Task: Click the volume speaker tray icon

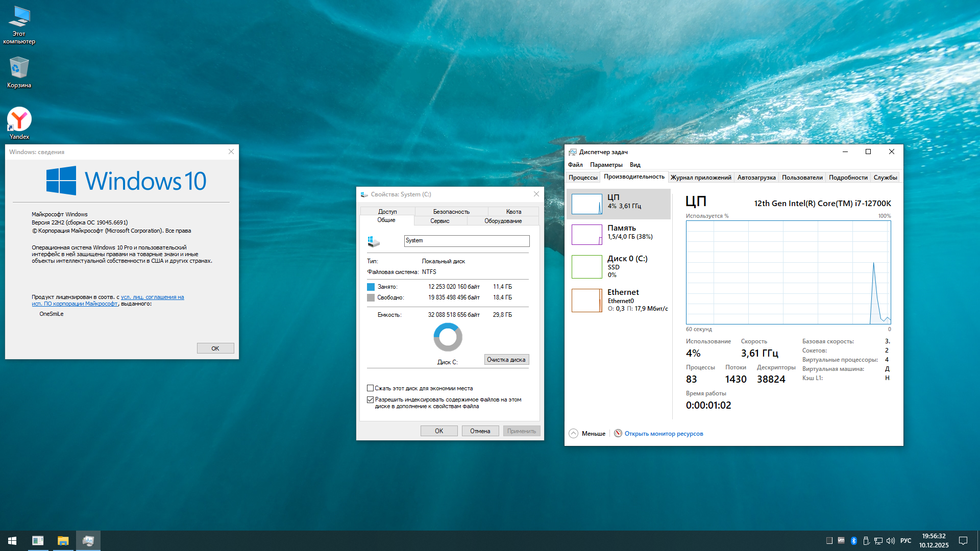Action: pyautogui.click(x=891, y=540)
